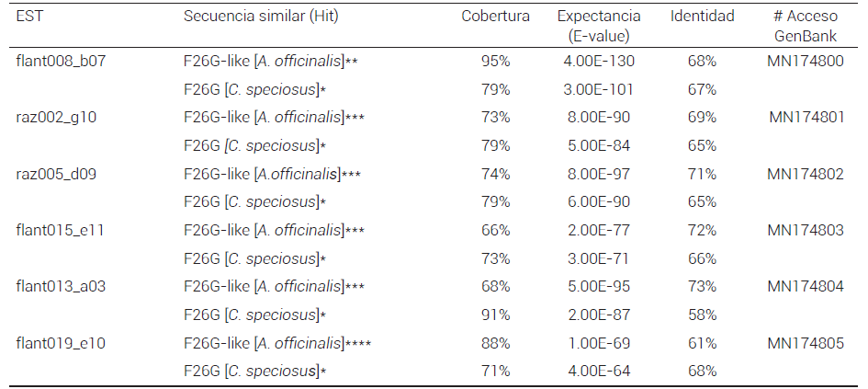Open GenBank accession MN174801
Screen dimensions: 868x389
tap(806, 117)
